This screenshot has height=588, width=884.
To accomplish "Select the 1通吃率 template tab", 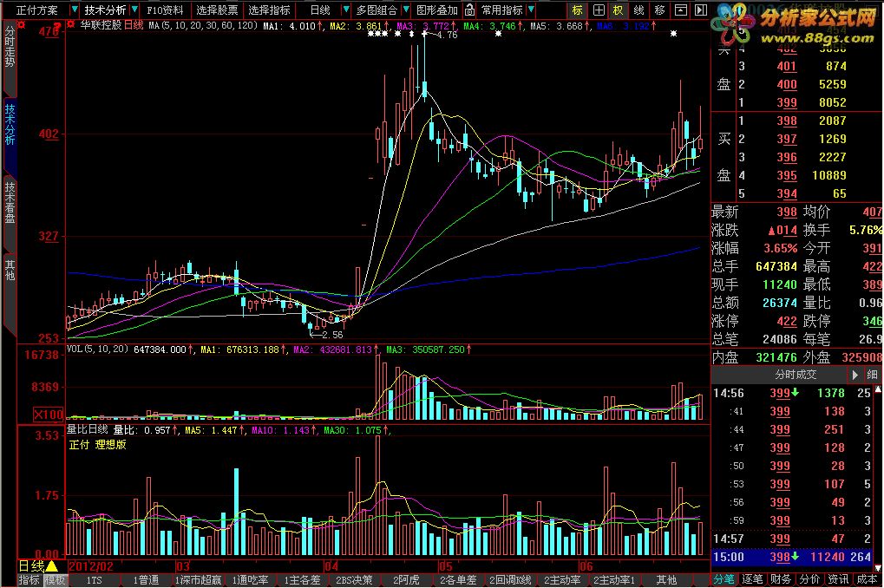I will point(250,580).
